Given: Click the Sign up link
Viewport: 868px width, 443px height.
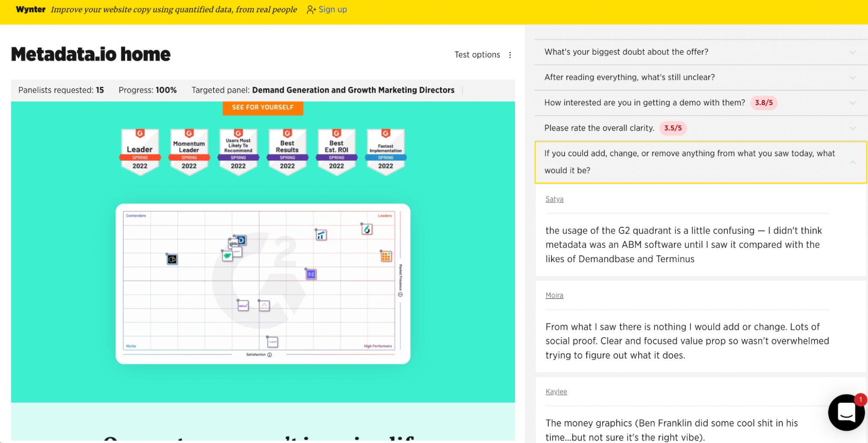Looking at the screenshot, I should [333, 10].
